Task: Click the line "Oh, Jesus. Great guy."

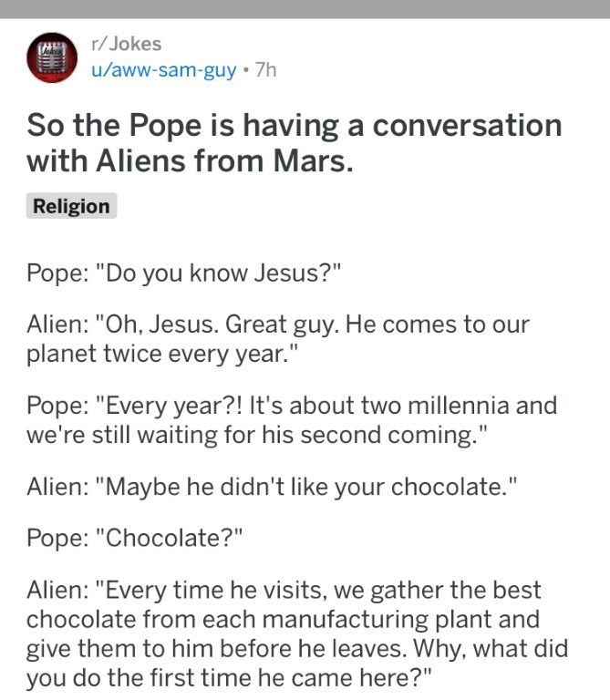Action: pyautogui.click(x=278, y=324)
